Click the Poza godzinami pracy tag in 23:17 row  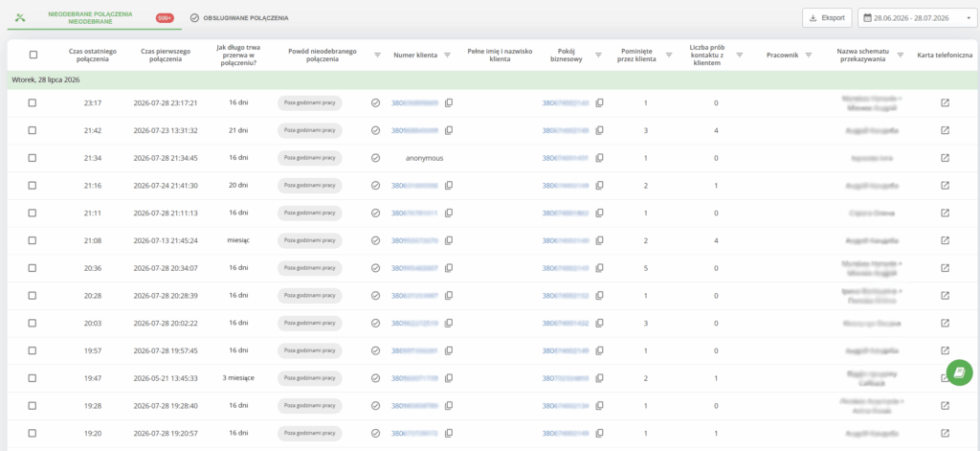(x=310, y=102)
